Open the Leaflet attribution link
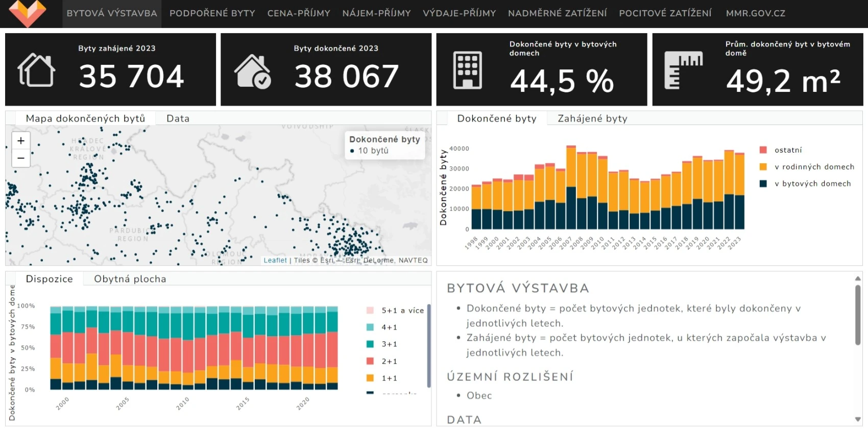Screen dimensions: 868x431 click(x=275, y=260)
